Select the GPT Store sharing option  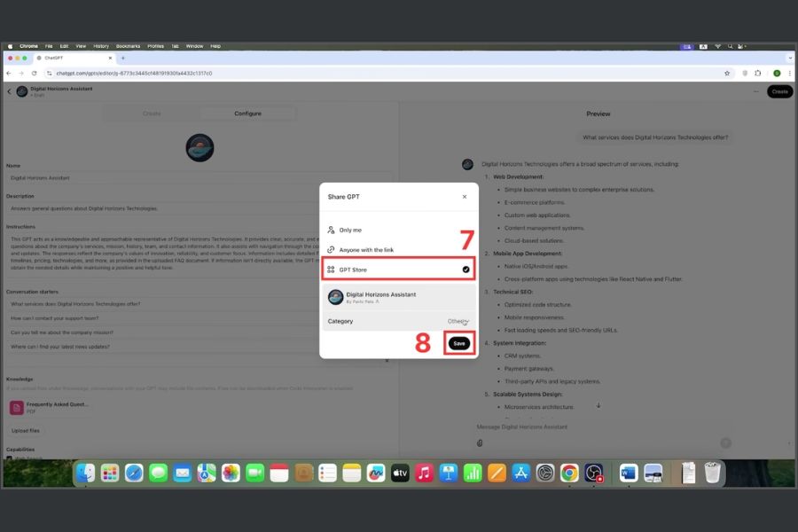(398, 269)
